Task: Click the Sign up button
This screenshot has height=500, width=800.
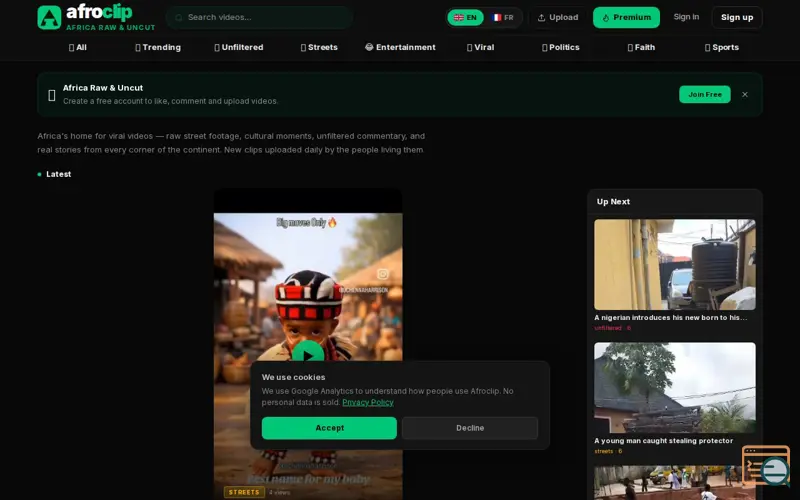Action: pyautogui.click(x=737, y=17)
